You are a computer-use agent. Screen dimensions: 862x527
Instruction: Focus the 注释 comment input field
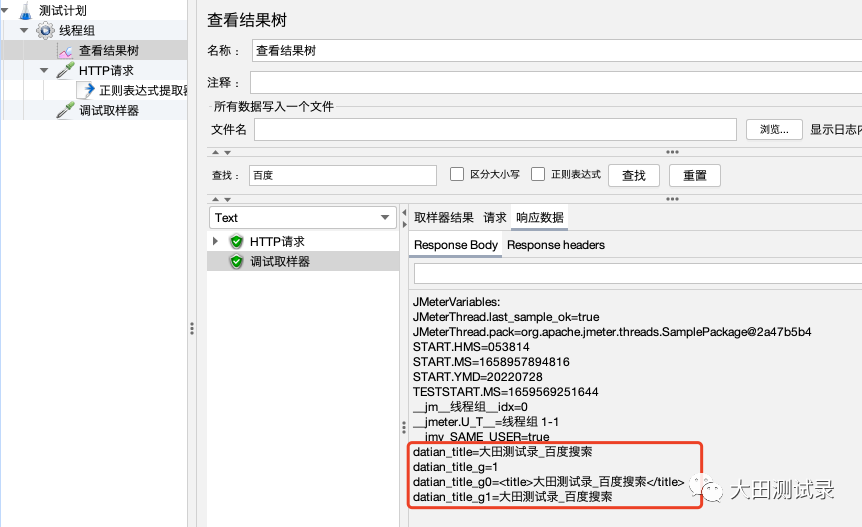[556, 83]
